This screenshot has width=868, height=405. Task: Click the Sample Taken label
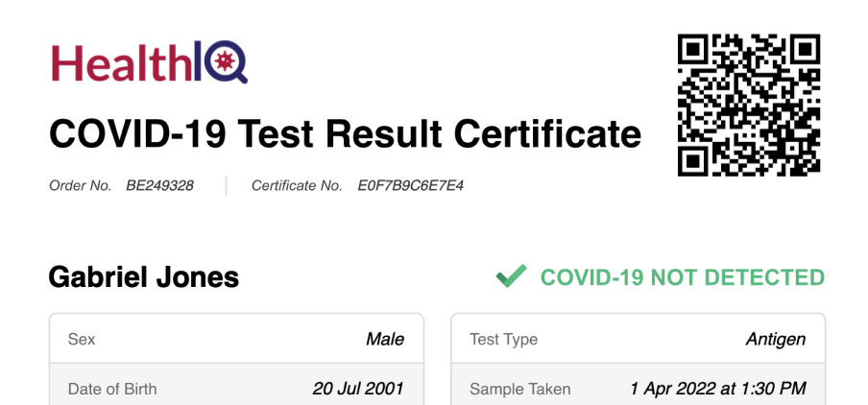coord(519,389)
